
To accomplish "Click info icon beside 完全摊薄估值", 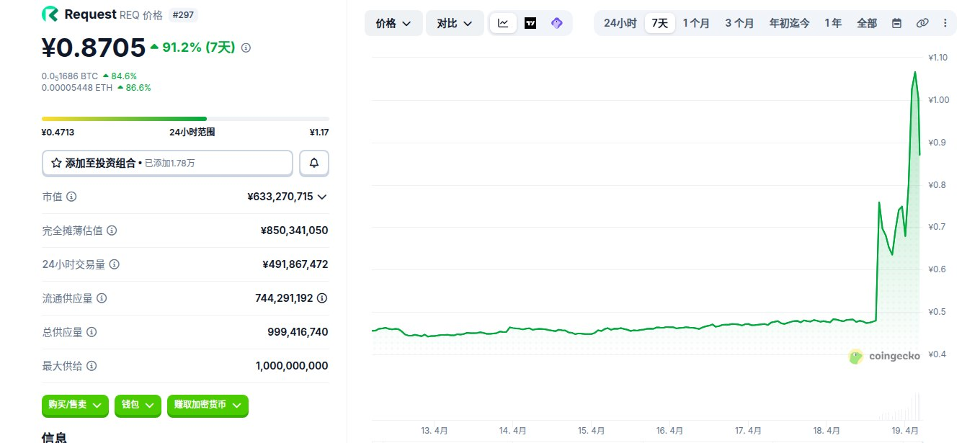I will 112,231.
